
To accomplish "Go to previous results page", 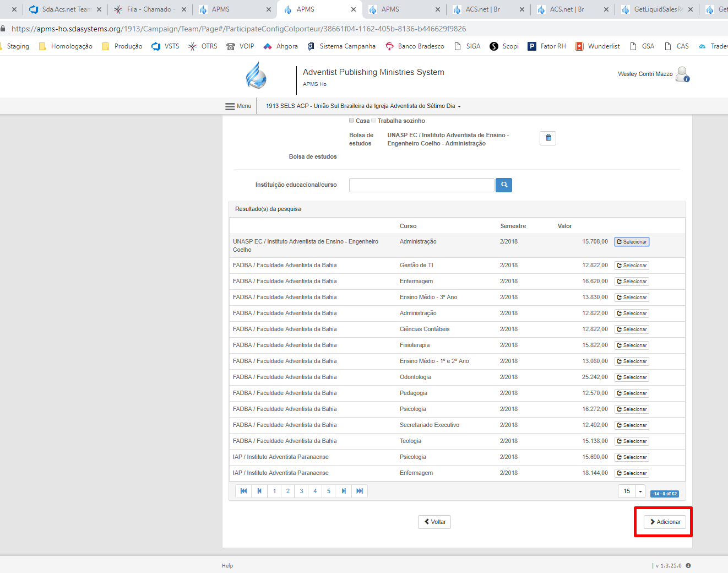I will point(259,491).
